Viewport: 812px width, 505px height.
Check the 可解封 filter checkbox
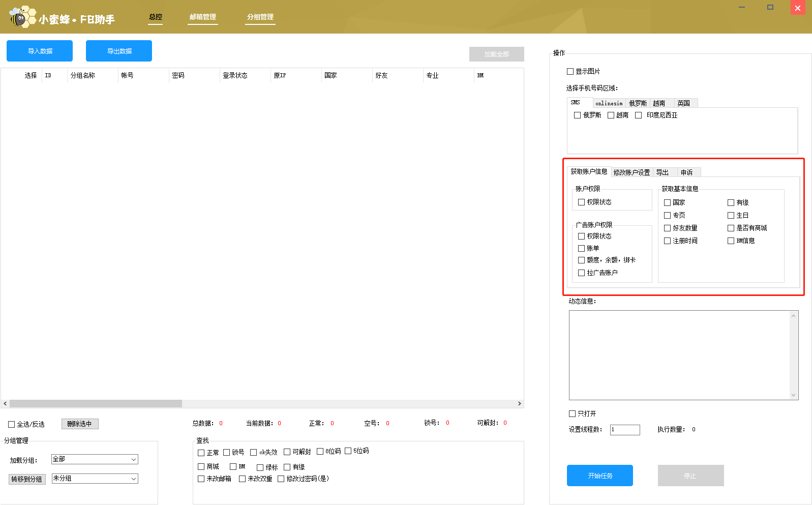pos(287,452)
